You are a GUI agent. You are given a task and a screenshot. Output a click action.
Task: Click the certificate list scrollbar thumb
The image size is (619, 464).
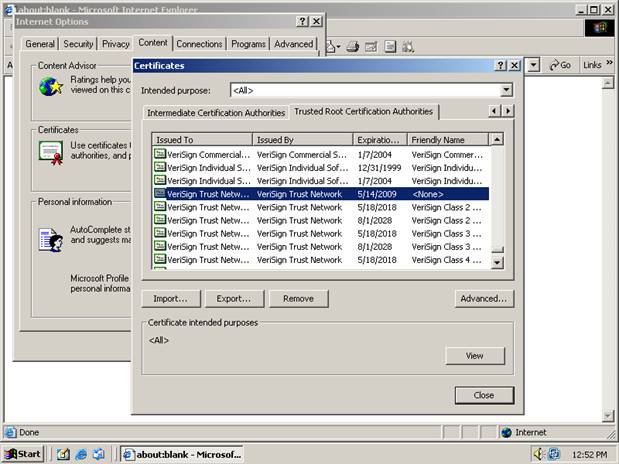(x=497, y=250)
